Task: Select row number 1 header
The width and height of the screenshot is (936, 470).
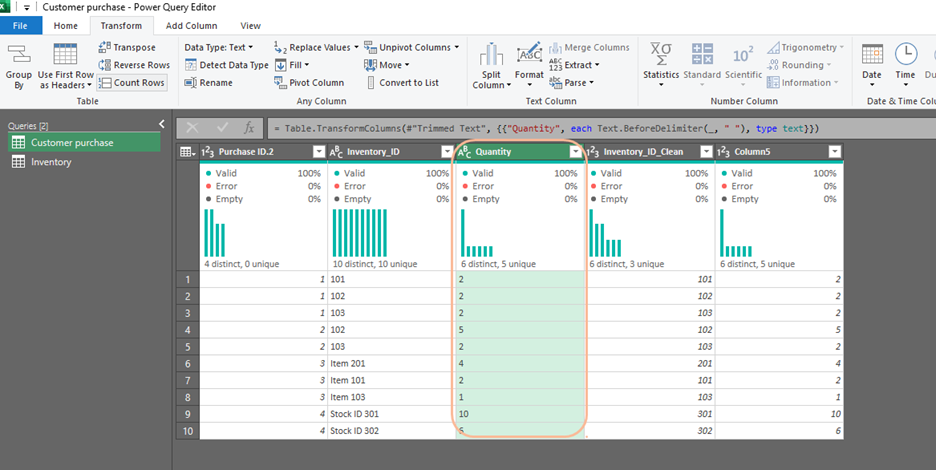Action: pyautogui.click(x=188, y=279)
